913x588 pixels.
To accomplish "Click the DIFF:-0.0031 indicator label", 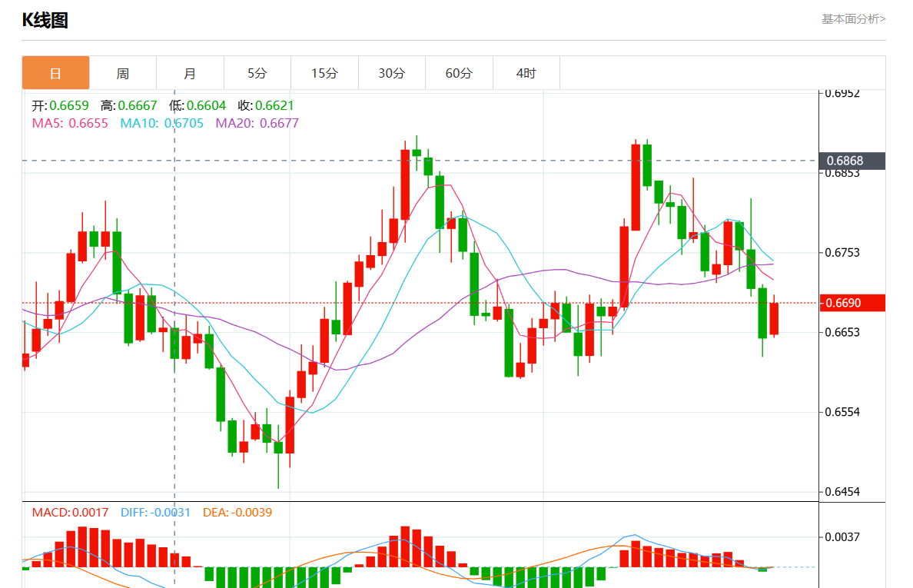I will 155,513.
